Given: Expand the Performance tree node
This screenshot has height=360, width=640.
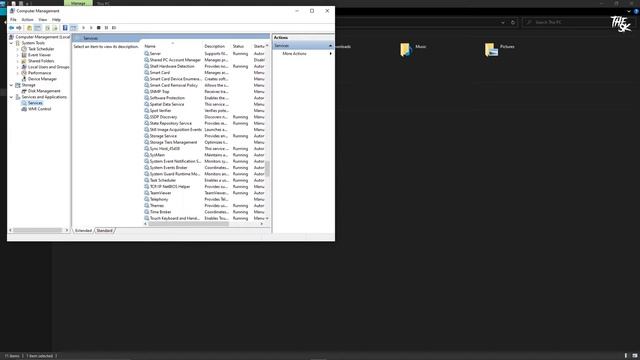Looking at the screenshot, I should [x=18, y=73].
